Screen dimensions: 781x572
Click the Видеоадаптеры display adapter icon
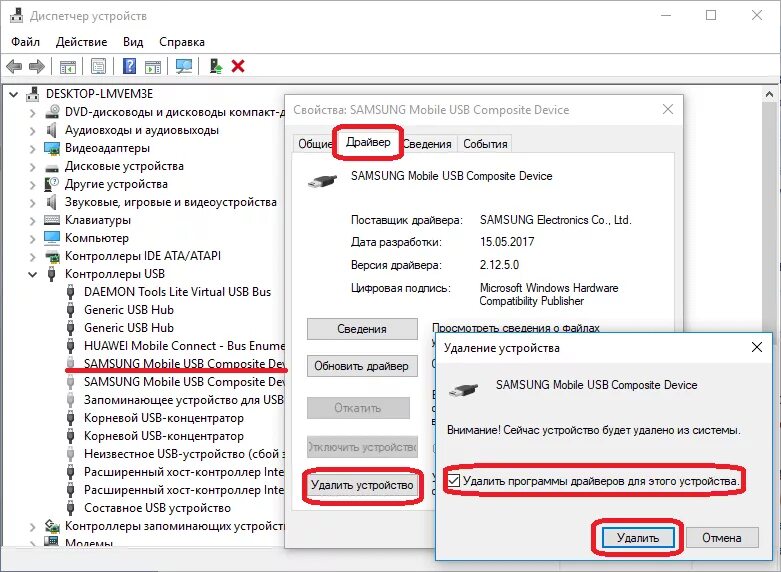tap(52, 148)
